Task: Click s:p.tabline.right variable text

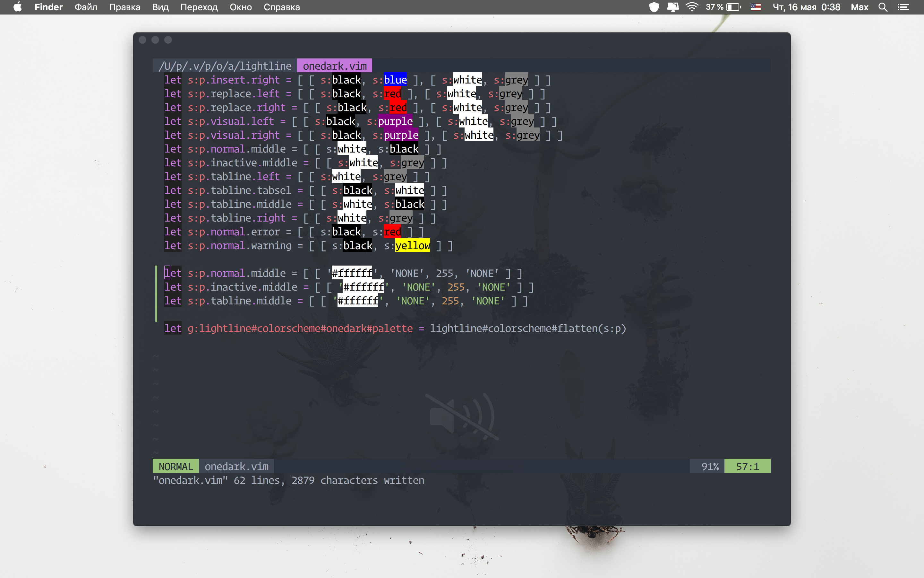Action: pyautogui.click(x=236, y=218)
